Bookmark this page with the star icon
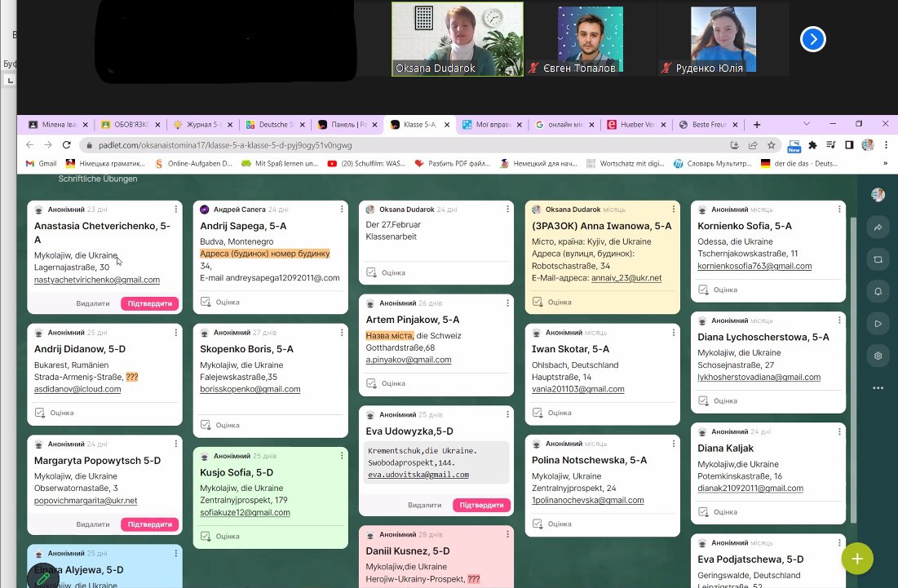The width and height of the screenshot is (898, 588). [x=771, y=145]
